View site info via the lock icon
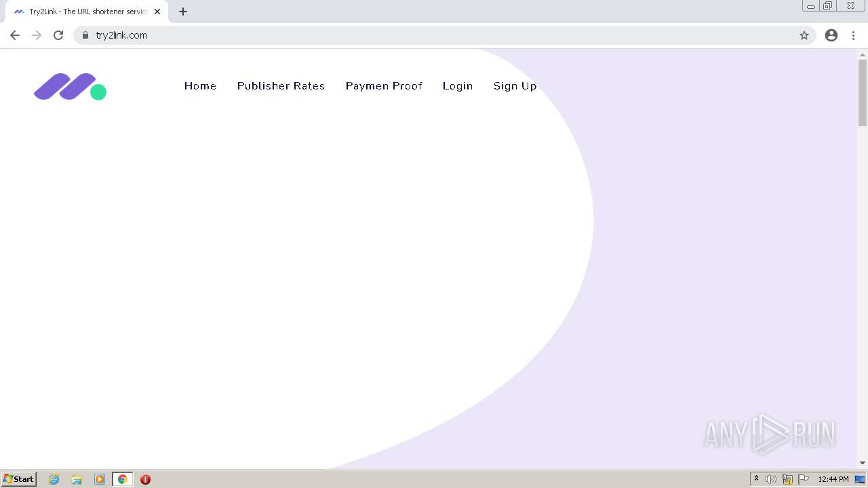This screenshot has height=488, width=868. click(85, 35)
